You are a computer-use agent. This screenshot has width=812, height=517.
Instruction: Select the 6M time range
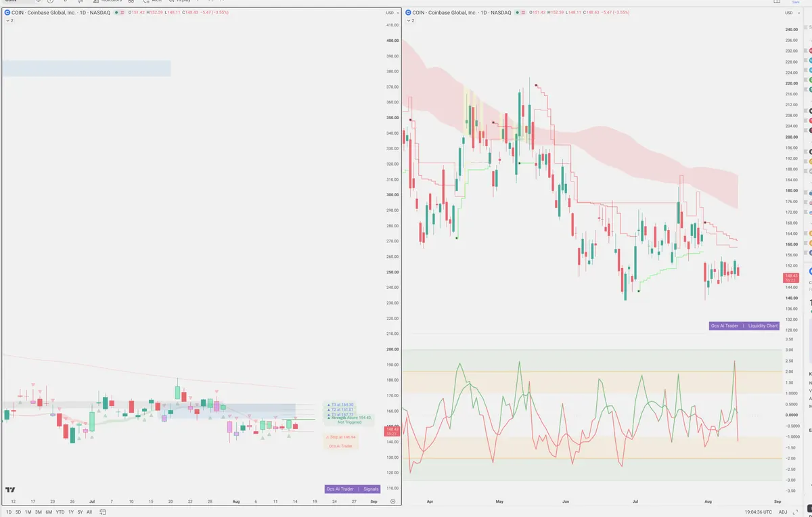pos(49,512)
